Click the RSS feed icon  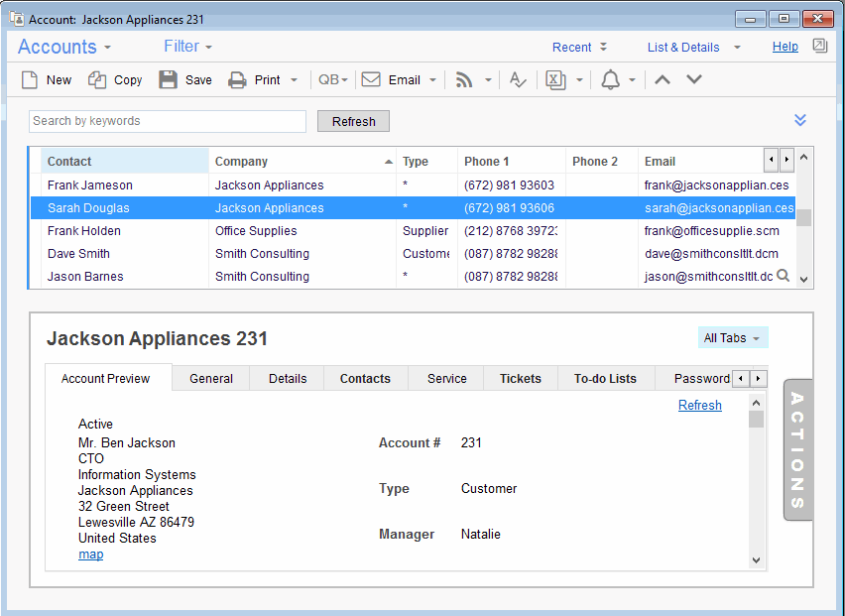[463, 80]
